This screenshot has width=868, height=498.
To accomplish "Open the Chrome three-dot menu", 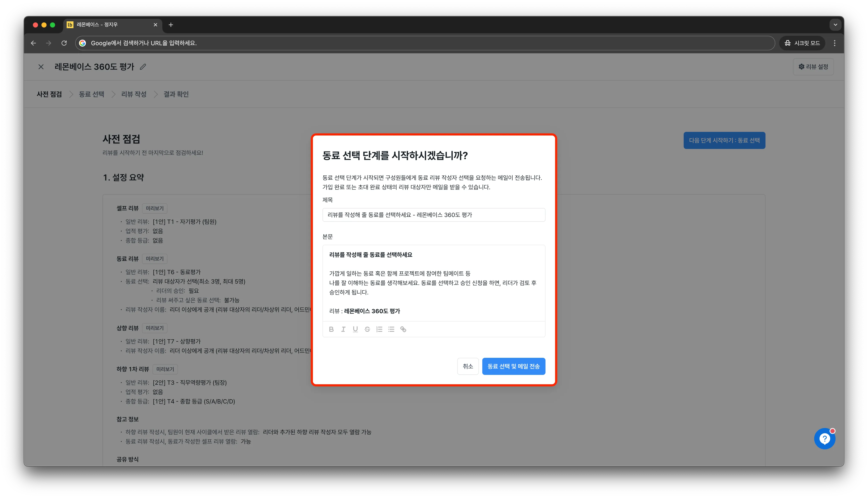I will (x=835, y=43).
